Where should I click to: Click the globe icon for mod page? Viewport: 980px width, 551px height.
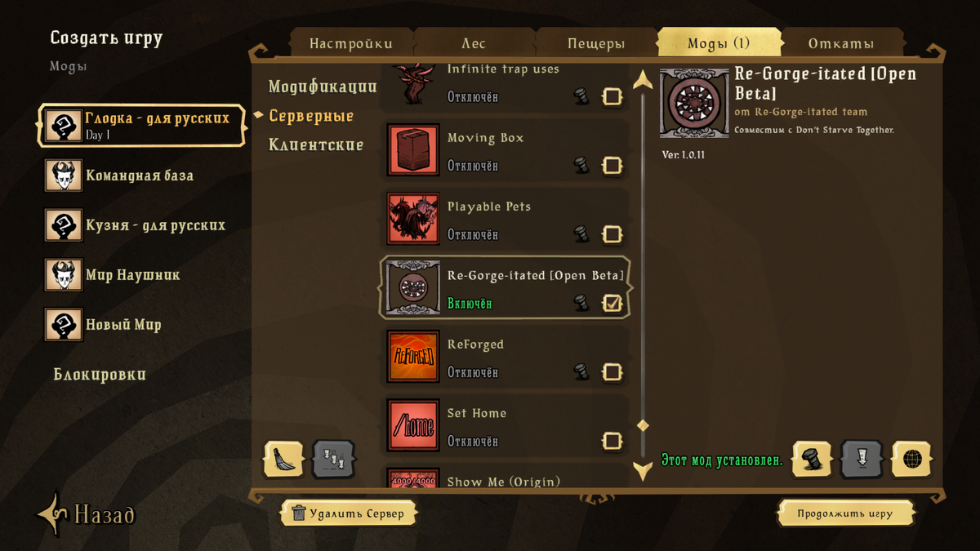point(912,460)
